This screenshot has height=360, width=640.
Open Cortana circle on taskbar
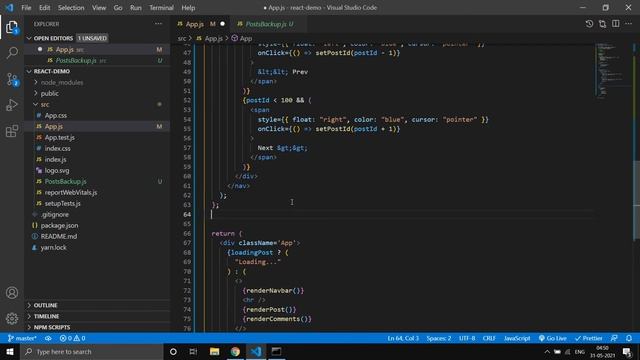[173, 351]
